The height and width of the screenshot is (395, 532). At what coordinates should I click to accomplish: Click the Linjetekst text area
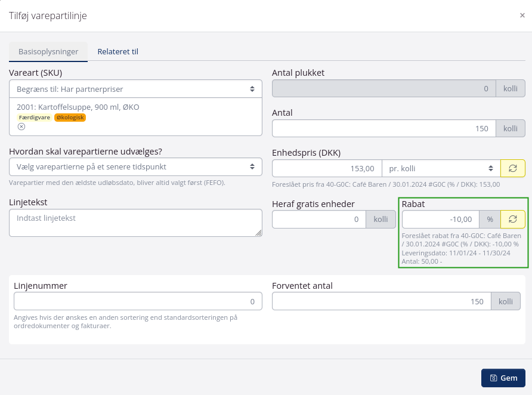point(135,223)
